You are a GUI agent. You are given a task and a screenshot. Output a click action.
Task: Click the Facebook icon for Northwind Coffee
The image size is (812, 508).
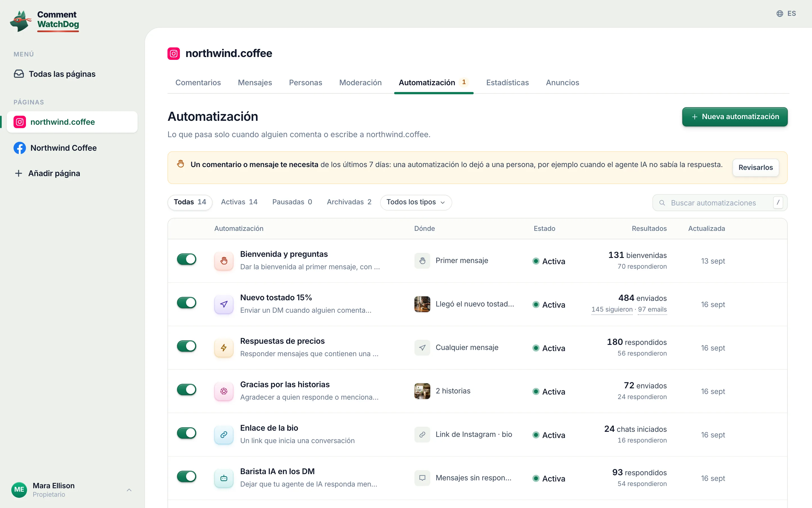pos(20,148)
